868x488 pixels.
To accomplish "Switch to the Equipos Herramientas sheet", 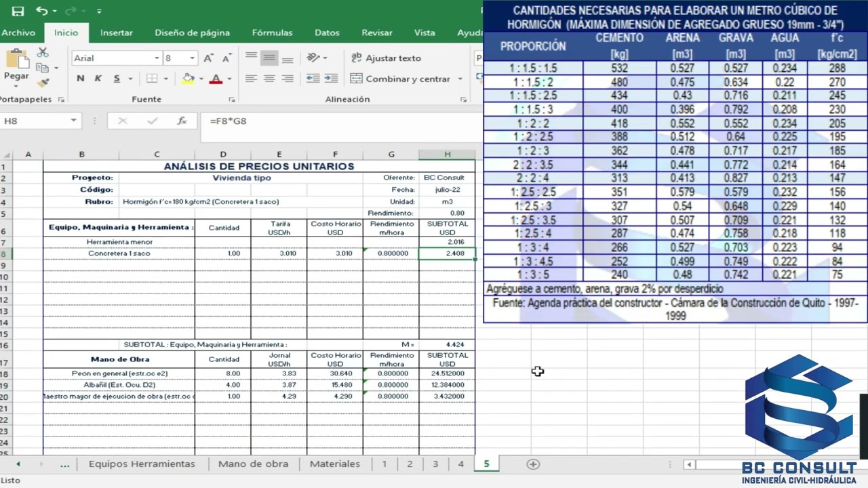I will (x=142, y=464).
